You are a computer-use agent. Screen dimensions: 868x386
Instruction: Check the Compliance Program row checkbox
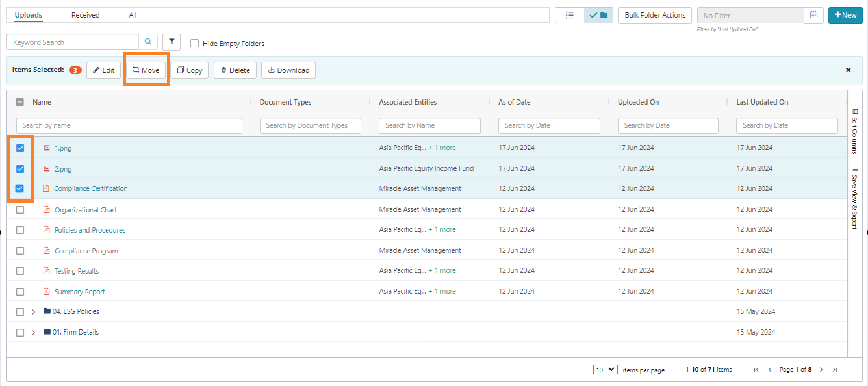pyautogui.click(x=20, y=251)
